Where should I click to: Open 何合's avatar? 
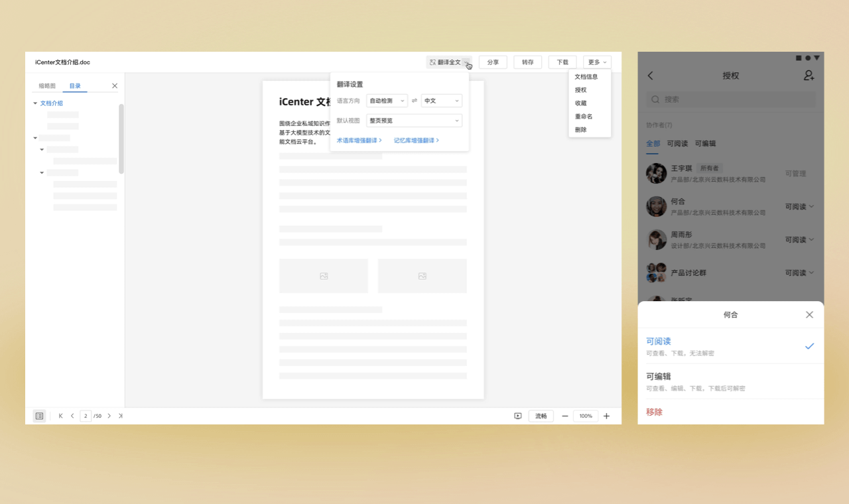coord(657,206)
